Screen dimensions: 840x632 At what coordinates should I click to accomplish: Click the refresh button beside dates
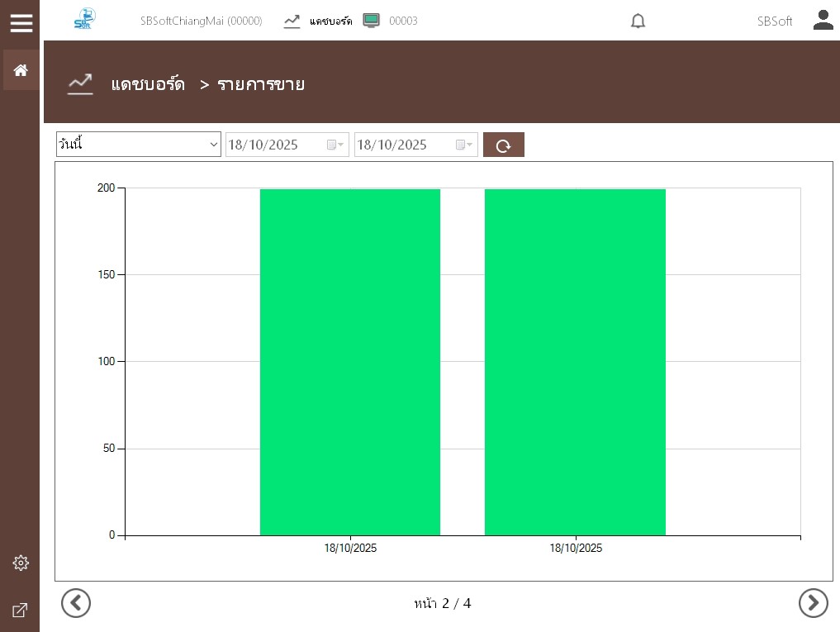503,145
